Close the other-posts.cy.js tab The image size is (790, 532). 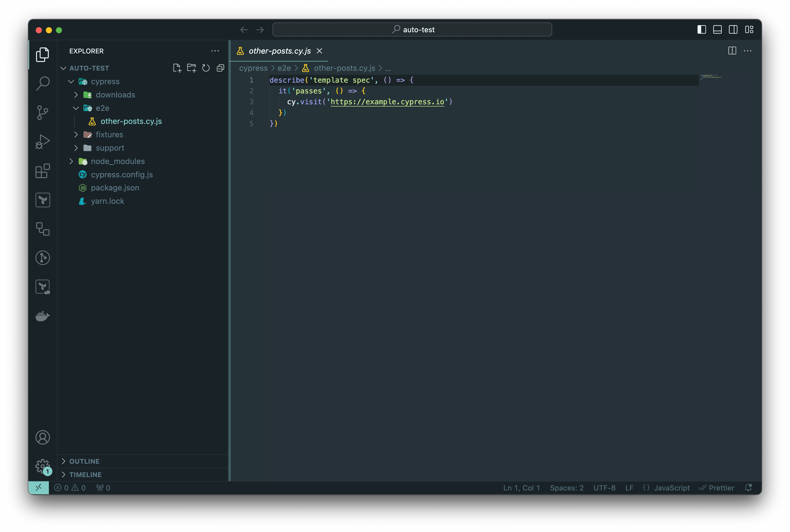[x=319, y=51]
